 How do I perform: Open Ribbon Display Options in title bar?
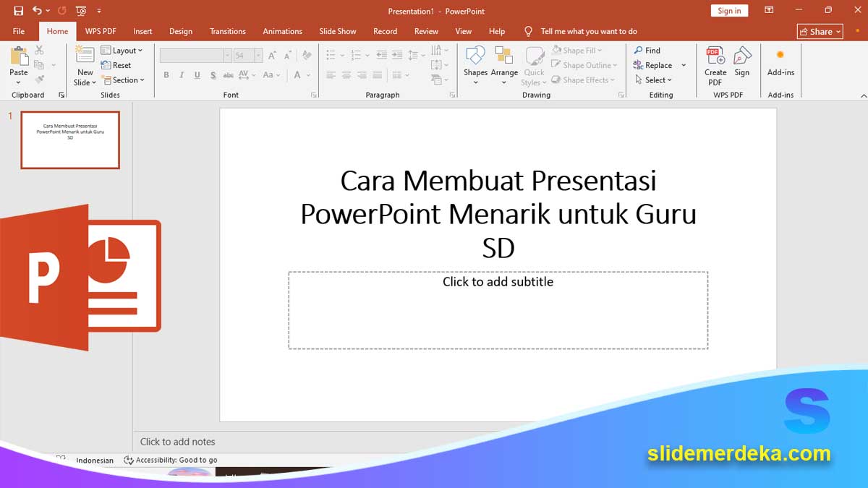769,11
